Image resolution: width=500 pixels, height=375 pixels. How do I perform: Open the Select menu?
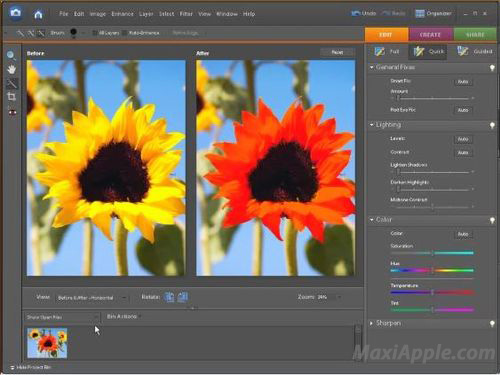166,14
